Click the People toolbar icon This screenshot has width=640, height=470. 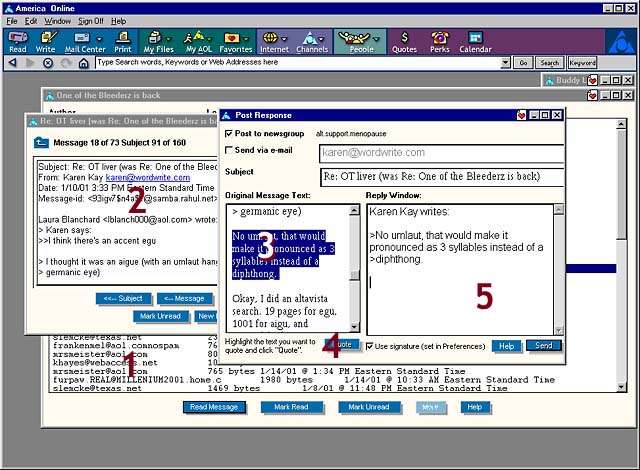(360, 42)
